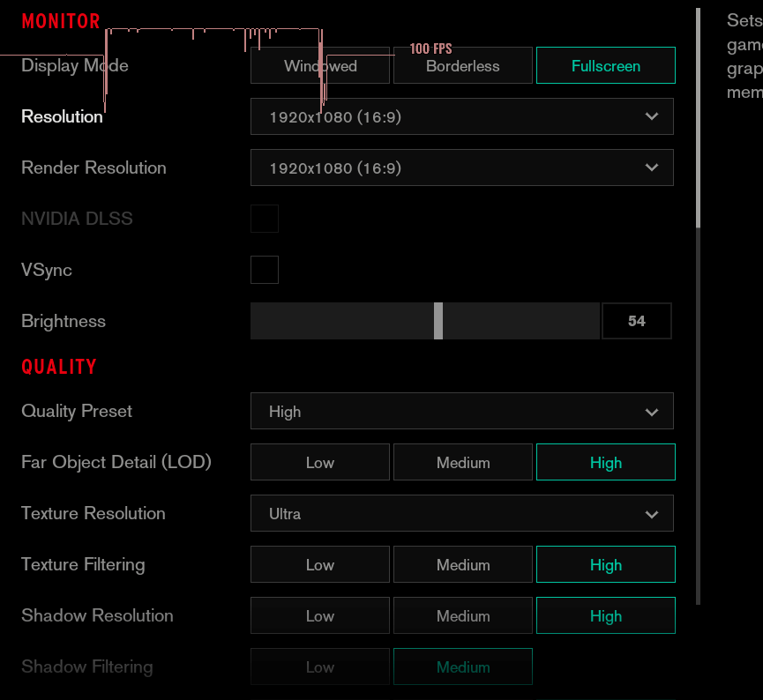Click the Far Object Detail (LOD) label
This screenshot has width=763, height=700.
pos(116,462)
